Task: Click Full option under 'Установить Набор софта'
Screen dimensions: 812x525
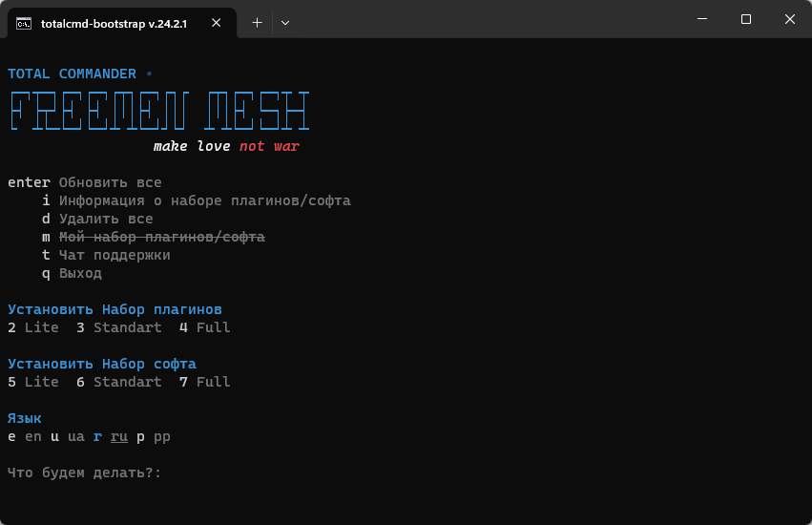Action: [x=213, y=382]
